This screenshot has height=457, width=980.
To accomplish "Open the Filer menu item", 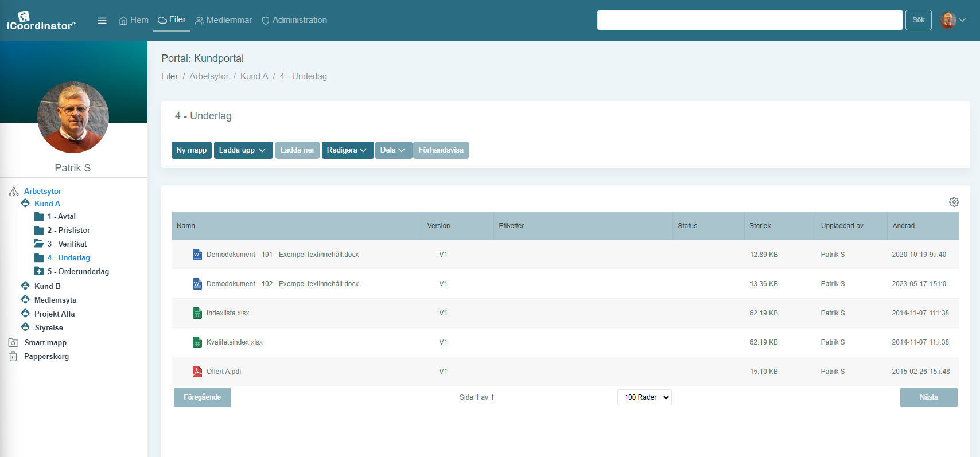I will click(x=172, y=19).
